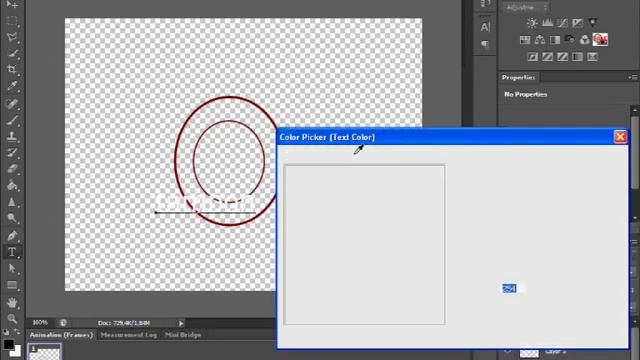
Task: Select the Lasso tool
Action: point(12,37)
